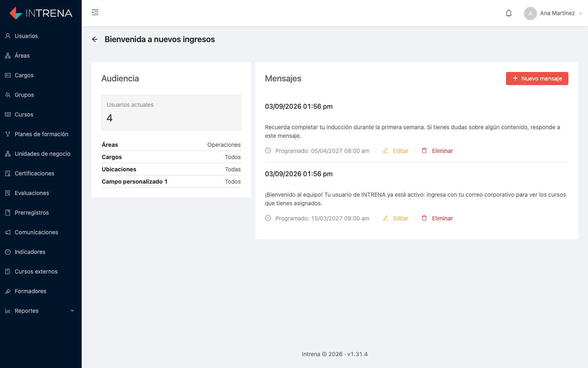Click the Certificaciones icon in the sidebar

8,173
